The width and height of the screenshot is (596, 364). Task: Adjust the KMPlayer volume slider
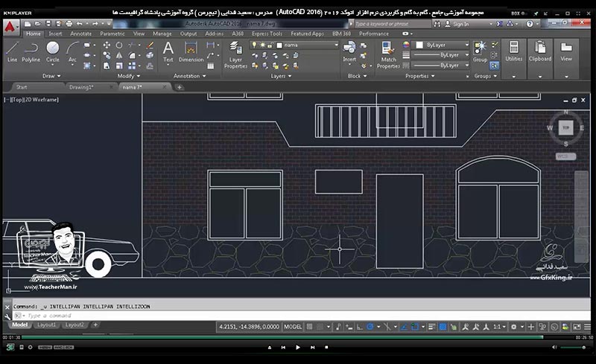(573, 348)
